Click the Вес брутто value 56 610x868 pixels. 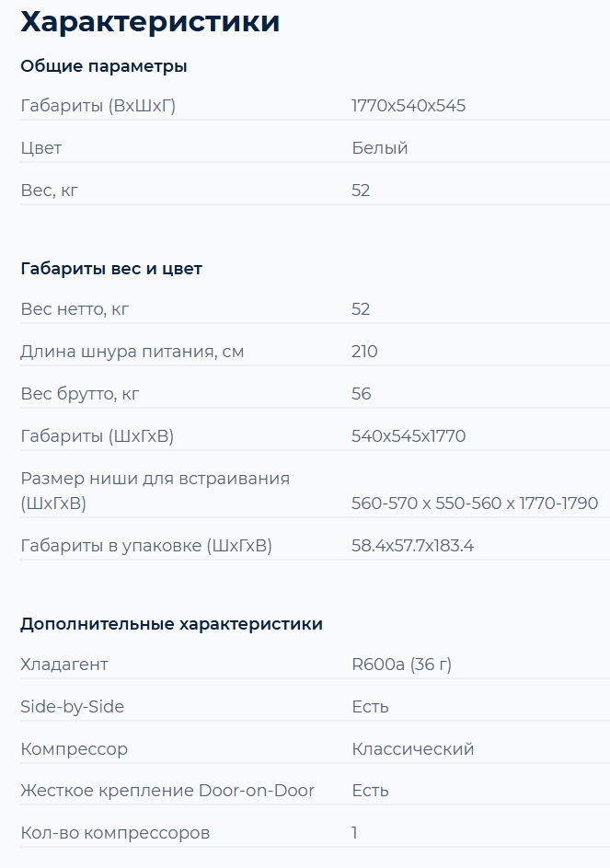tap(362, 394)
